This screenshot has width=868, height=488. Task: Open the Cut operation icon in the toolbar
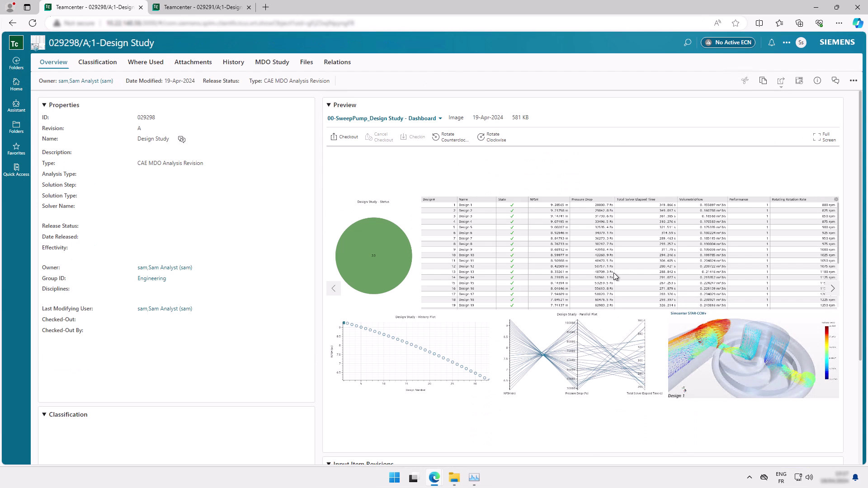tap(745, 80)
